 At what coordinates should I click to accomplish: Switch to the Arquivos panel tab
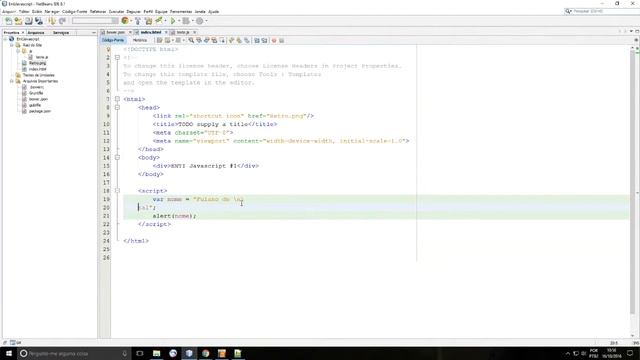point(36,33)
